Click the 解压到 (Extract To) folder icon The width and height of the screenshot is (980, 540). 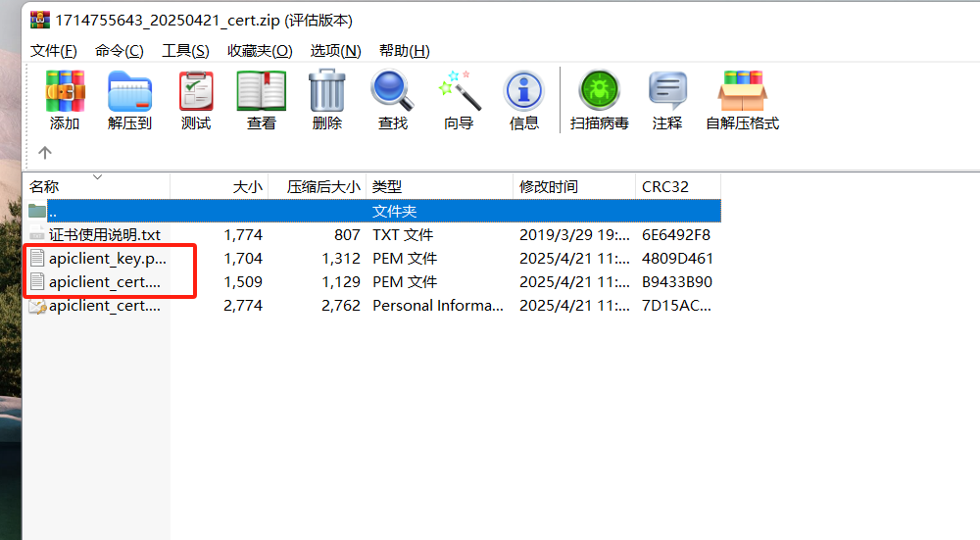[x=130, y=92]
